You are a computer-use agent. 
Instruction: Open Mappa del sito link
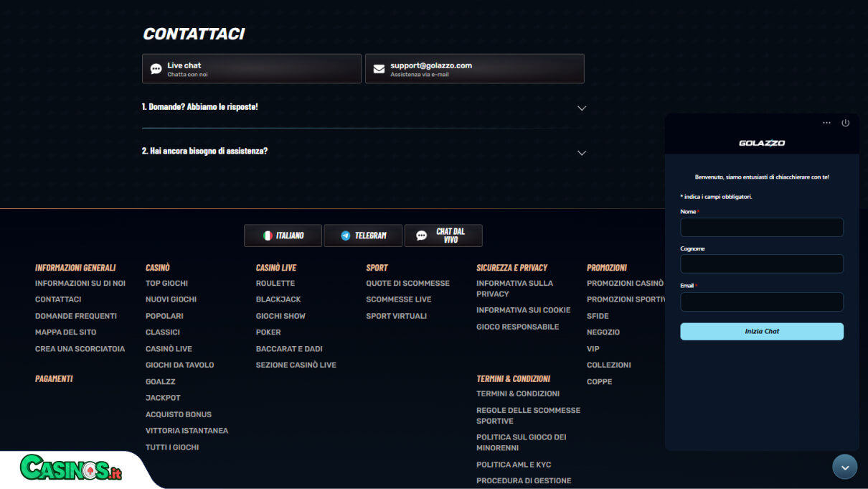[x=66, y=332]
